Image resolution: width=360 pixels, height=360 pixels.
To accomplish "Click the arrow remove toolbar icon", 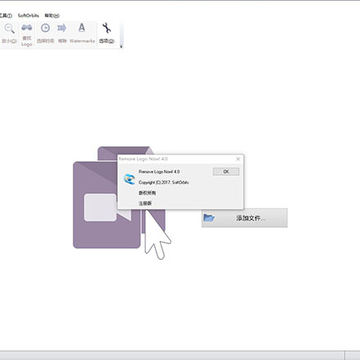I will [x=62, y=28].
